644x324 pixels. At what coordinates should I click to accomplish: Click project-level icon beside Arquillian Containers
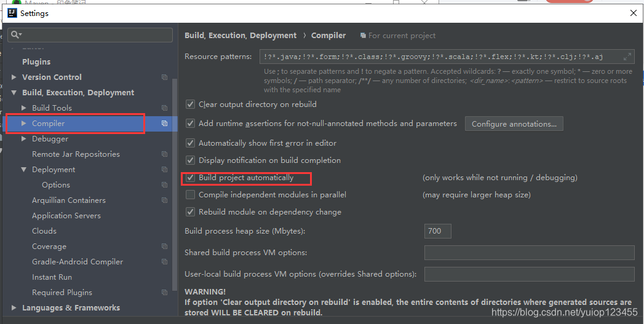click(164, 200)
